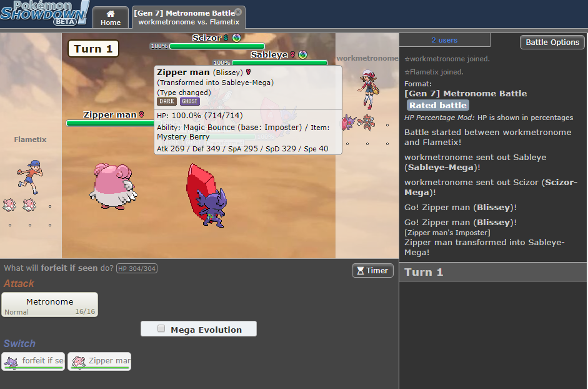Click Scizor's male gender icon
This screenshot has width=588, height=389.
tap(226, 38)
